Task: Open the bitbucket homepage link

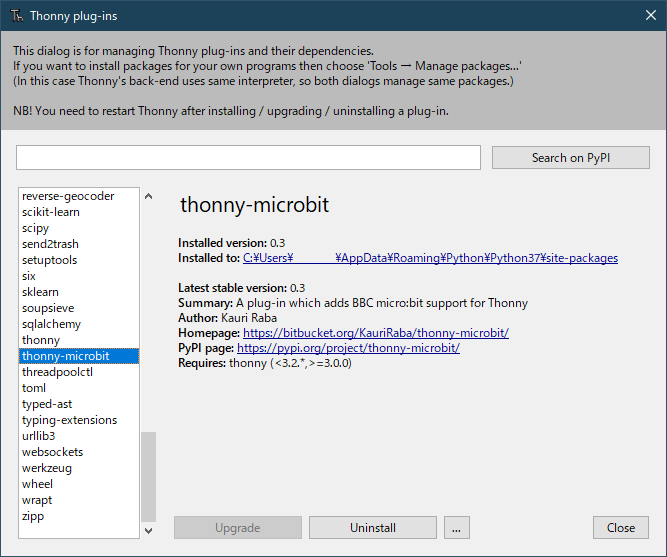Action: click(x=376, y=333)
